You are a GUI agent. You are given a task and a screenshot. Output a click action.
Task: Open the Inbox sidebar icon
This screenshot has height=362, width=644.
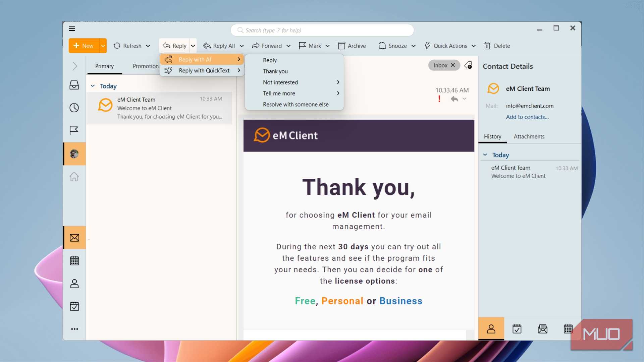(x=74, y=85)
